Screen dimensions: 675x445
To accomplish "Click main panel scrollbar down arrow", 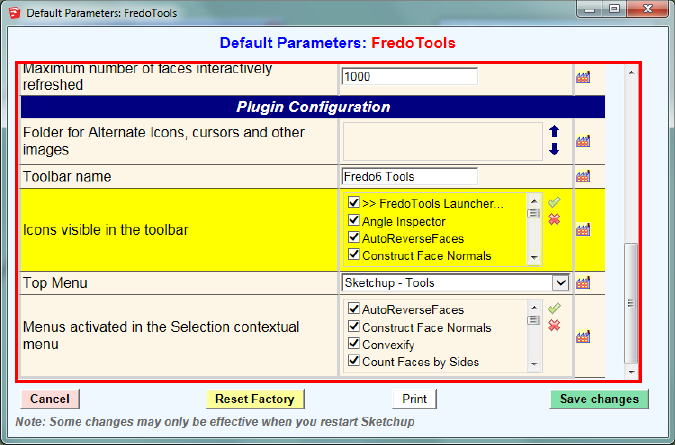I will 631,372.
